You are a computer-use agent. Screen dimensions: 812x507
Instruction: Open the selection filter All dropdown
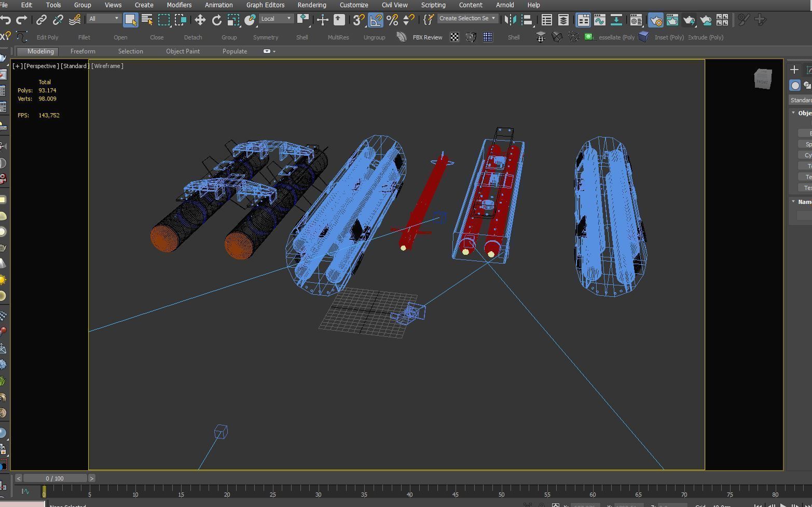(x=104, y=19)
